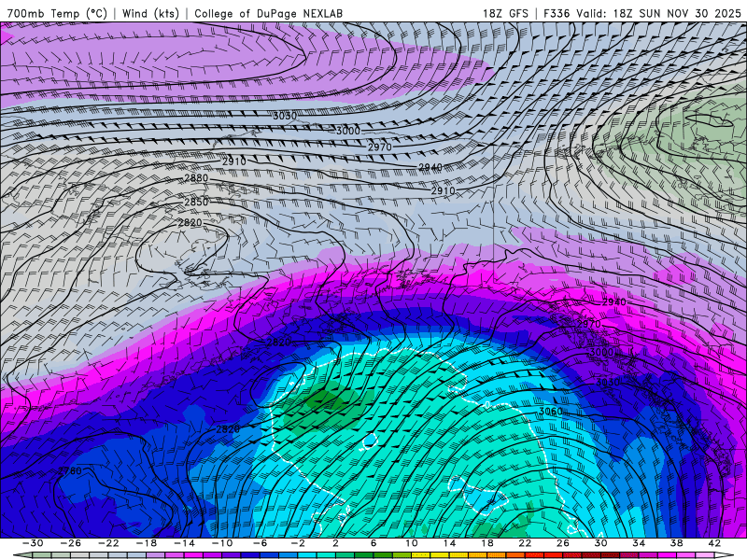The width and height of the screenshot is (747, 560).
Task: Click the -2 value on the color scale
Action: [x=298, y=543]
